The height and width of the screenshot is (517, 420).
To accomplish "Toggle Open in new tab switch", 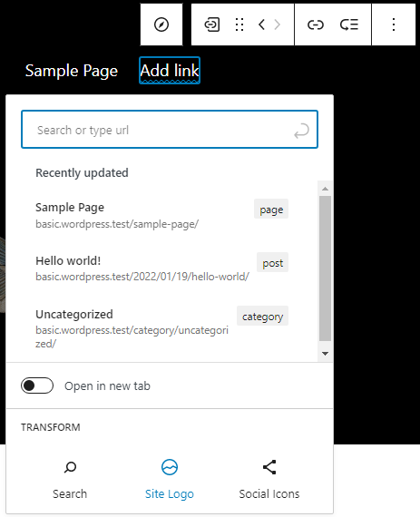I will [x=37, y=385].
